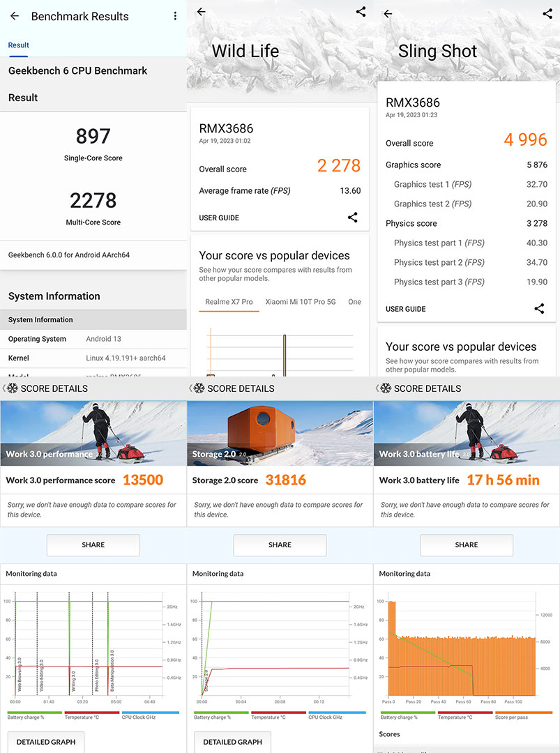This screenshot has height=753, width=560.
Task: Tap battery life value 17 h 56 min
Action: (504, 480)
